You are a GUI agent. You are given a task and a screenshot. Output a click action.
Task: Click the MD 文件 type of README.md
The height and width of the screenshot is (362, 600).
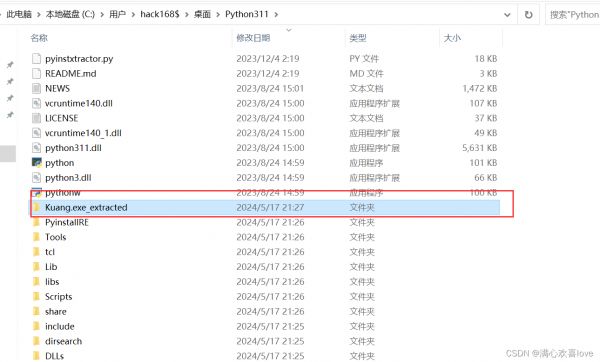(x=366, y=73)
